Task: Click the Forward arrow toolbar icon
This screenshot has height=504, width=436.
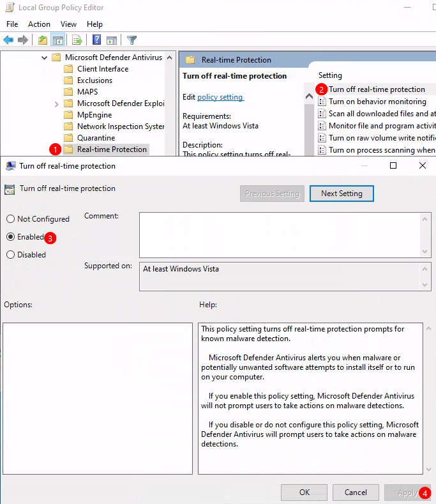Action: tap(23, 40)
